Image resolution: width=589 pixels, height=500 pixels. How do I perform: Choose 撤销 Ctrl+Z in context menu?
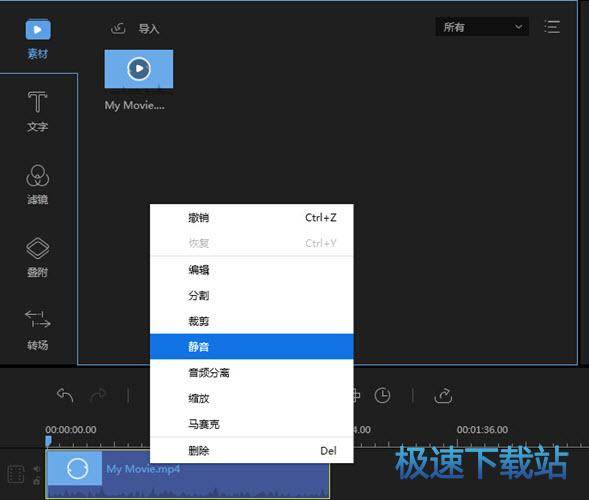tap(252, 218)
